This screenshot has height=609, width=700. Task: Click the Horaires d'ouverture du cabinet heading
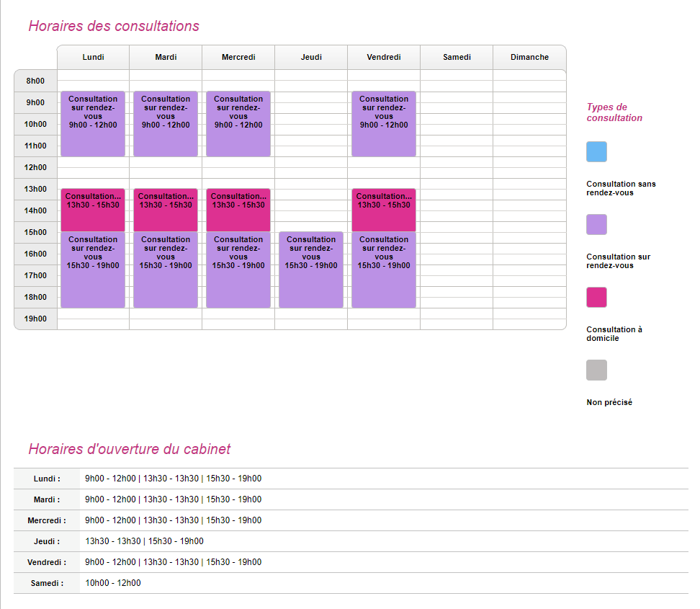pyautogui.click(x=130, y=449)
